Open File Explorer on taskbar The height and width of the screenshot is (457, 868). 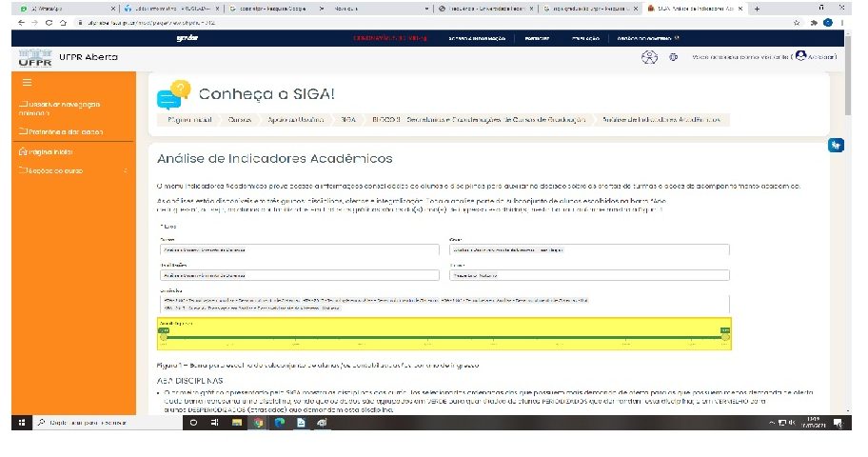coord(236,423)
